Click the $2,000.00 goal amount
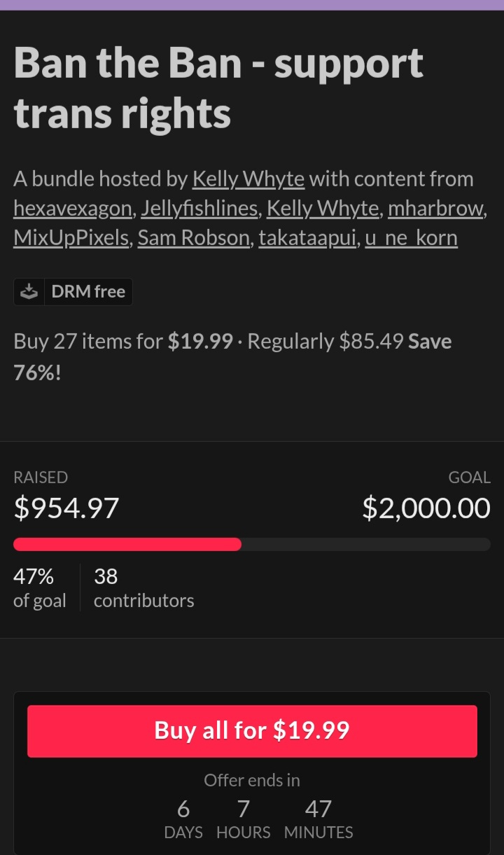504x855 pixels. [426, 508]
